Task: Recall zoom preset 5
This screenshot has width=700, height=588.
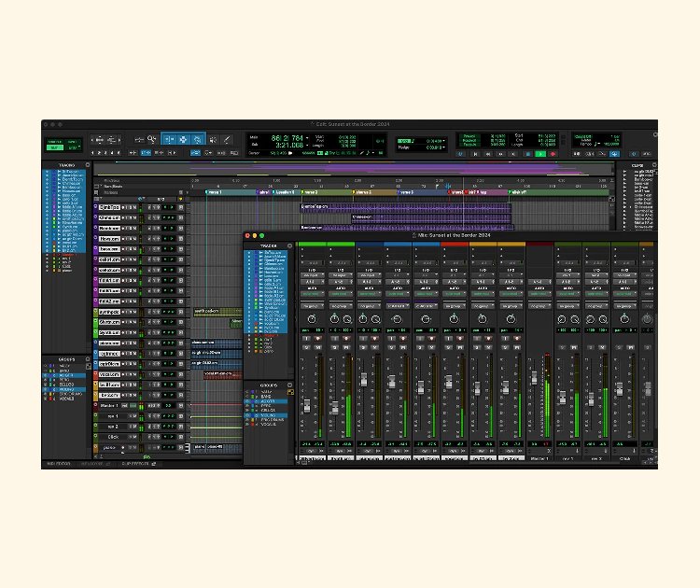Action: click(119, 153)
